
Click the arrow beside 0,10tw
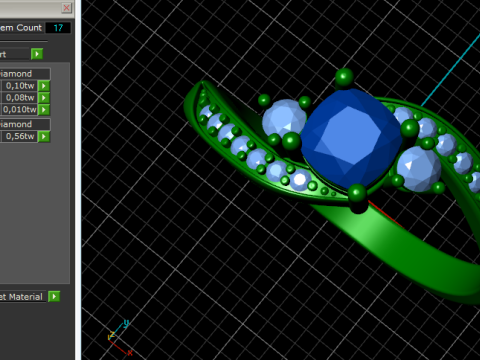[44, 86]
